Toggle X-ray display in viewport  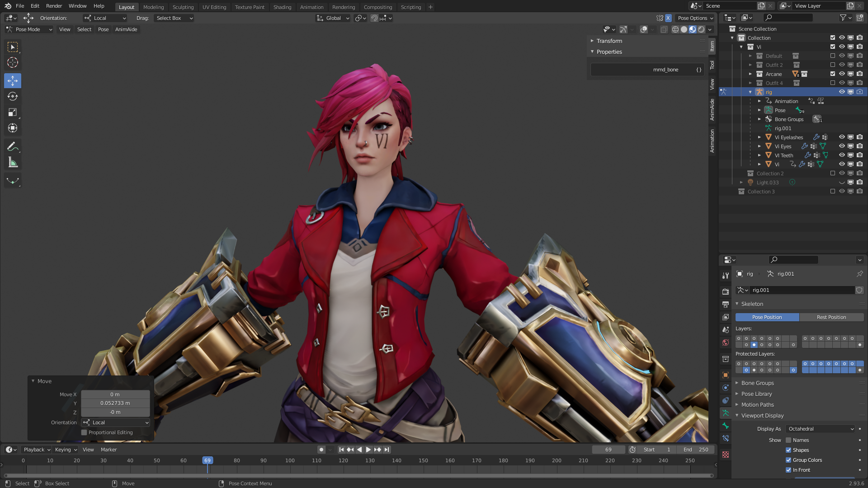[664, 29]
